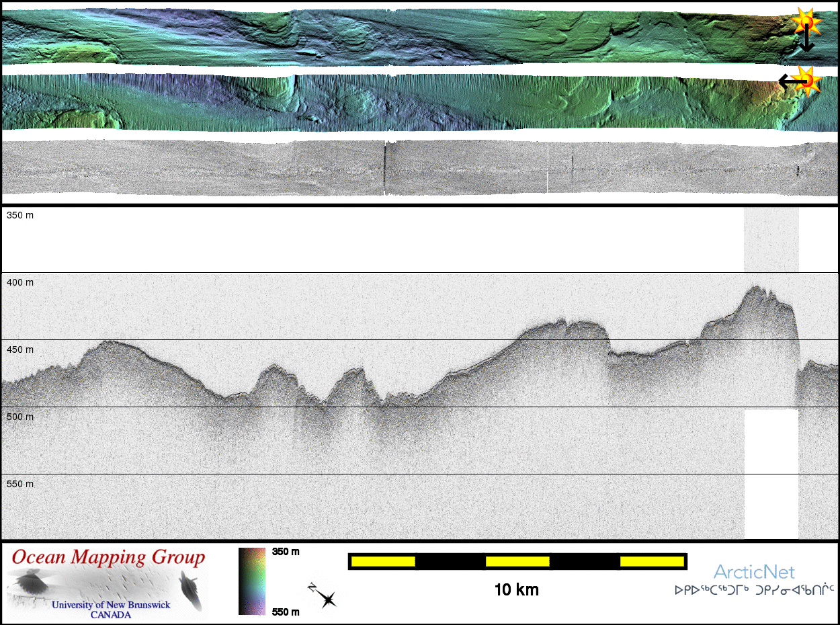The image size is (840, 625).
Task: Click the ArcticNet logo text
Action: 754,573
